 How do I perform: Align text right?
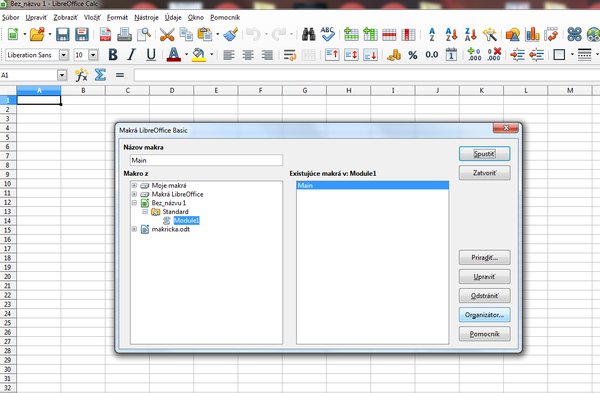267,55
